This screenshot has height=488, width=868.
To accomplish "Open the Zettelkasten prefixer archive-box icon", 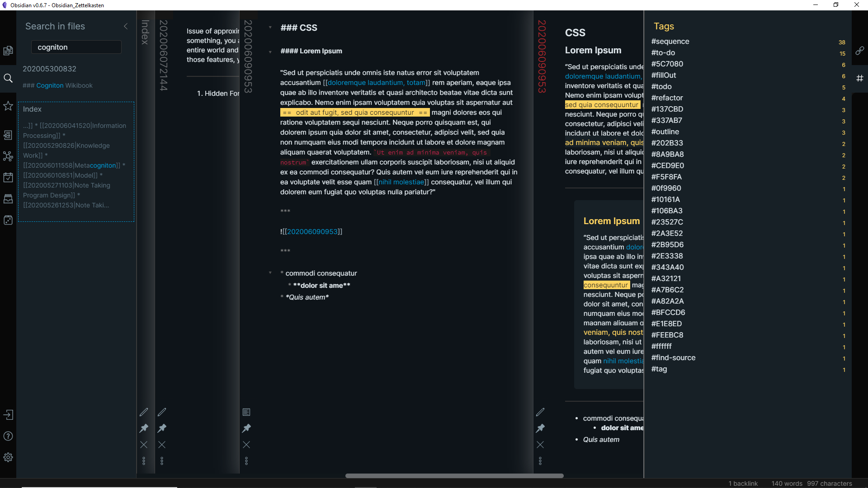I will point(8,199).
